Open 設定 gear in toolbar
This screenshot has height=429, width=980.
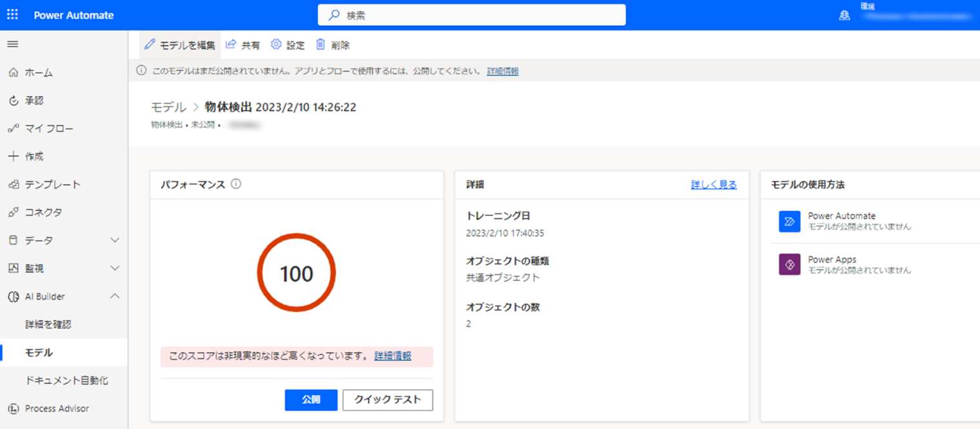288,45
